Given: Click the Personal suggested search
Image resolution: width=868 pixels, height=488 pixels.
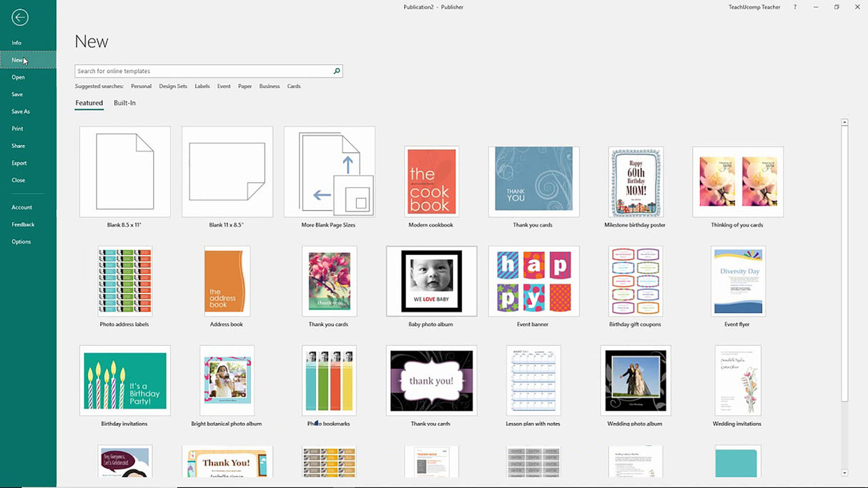Looking at the screenshot, I should 141,86.
